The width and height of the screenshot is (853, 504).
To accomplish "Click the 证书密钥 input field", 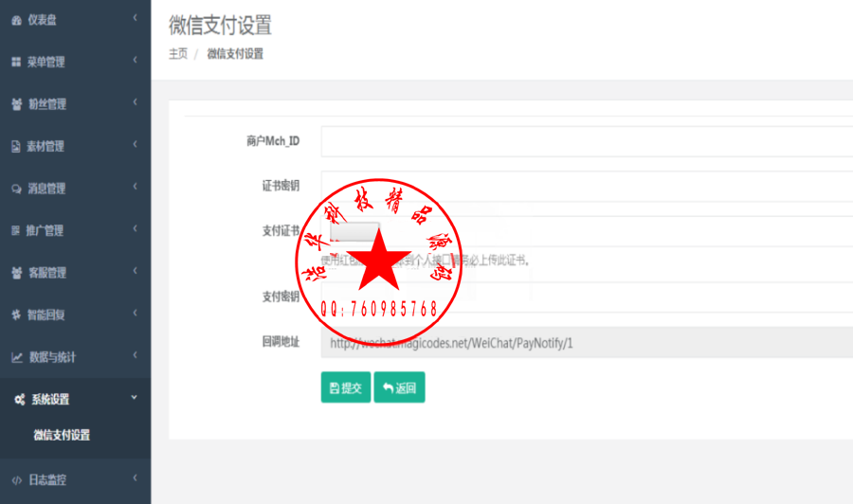I will (x=587, y=186).
